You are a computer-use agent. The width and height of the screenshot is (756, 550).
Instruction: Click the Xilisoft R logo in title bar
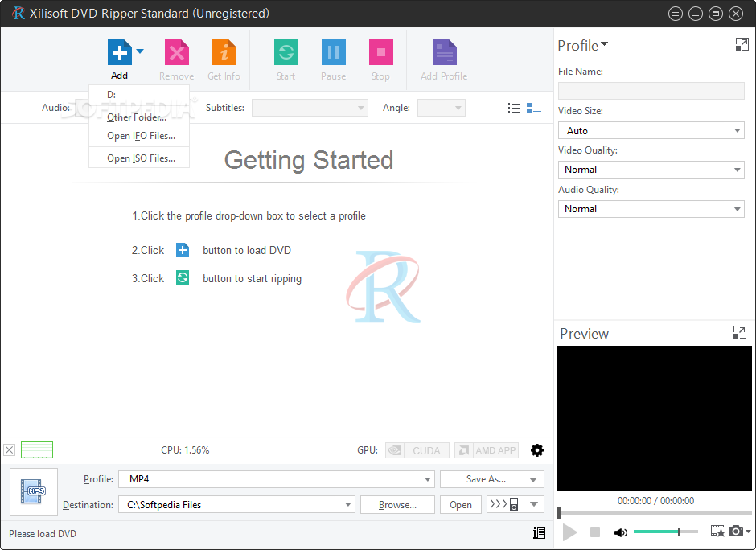point(18,13)
